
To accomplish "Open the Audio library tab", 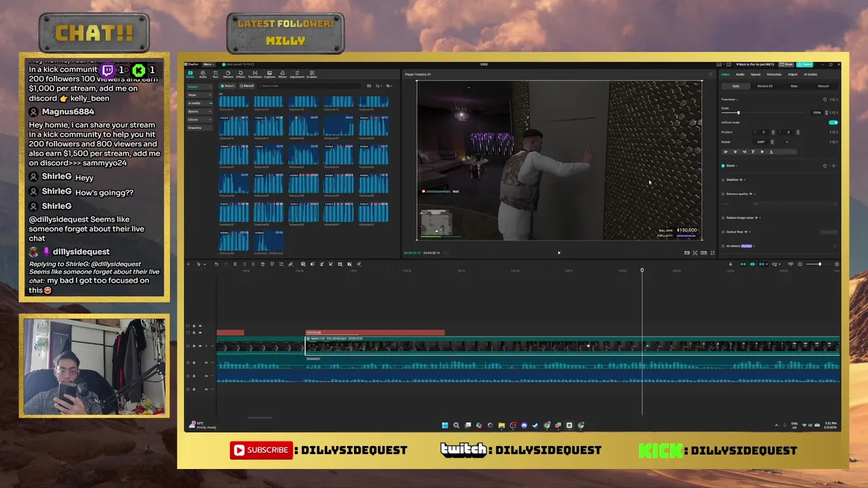I will (x=203, y=74).
